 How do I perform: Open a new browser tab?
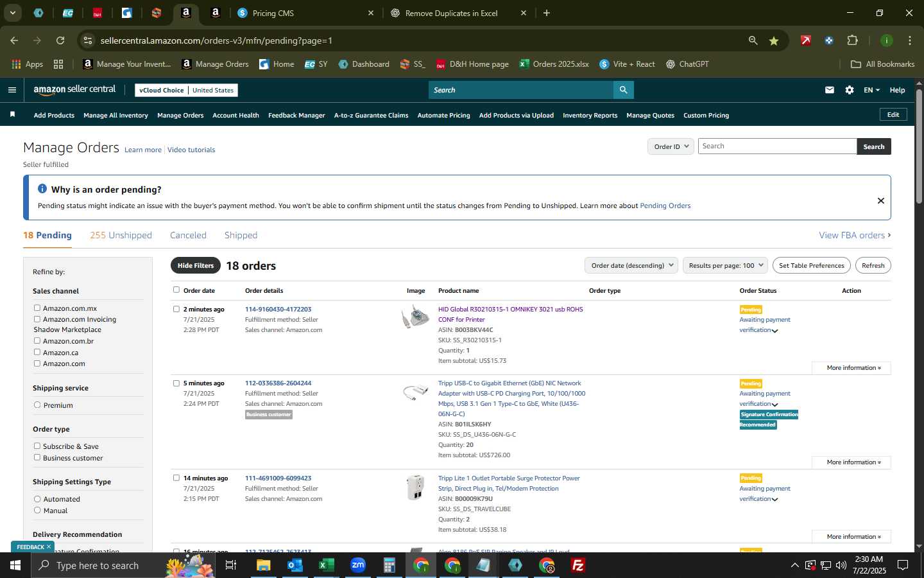point(547,13)
